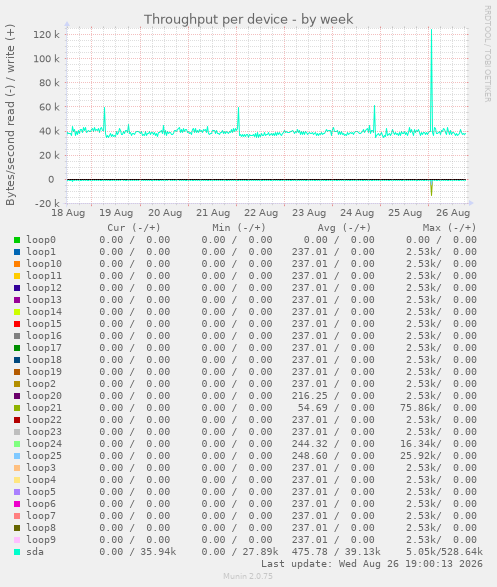
Task: Click the graph title Throughput per device
Action: point(248,19)
